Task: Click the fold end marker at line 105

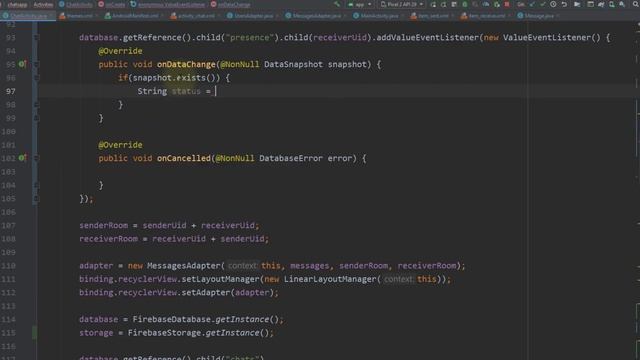Action: 36,198
